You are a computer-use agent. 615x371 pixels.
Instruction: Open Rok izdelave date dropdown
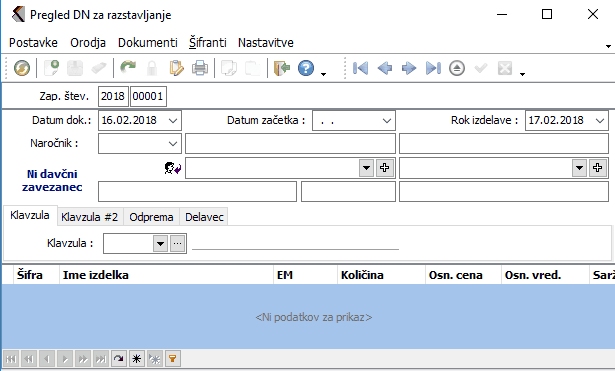tap(600, 120)
